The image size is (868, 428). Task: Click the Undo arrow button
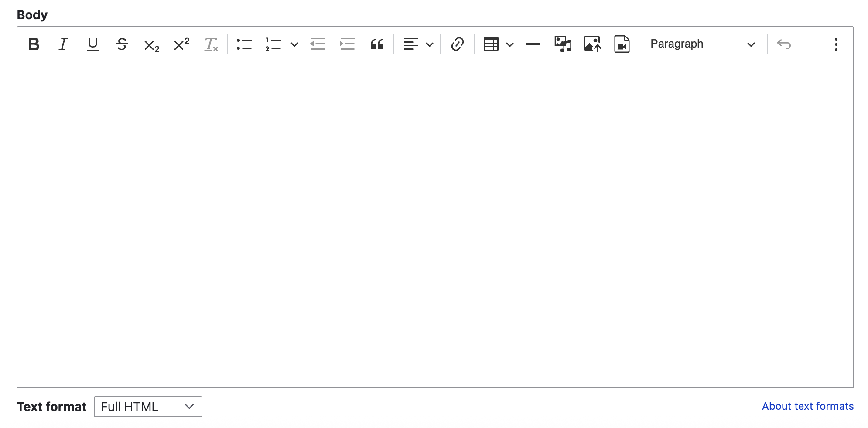[x=785, y=44]
